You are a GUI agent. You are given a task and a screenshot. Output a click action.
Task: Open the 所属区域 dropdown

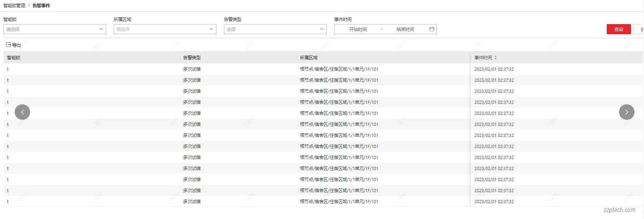click(x=165, y=29)
